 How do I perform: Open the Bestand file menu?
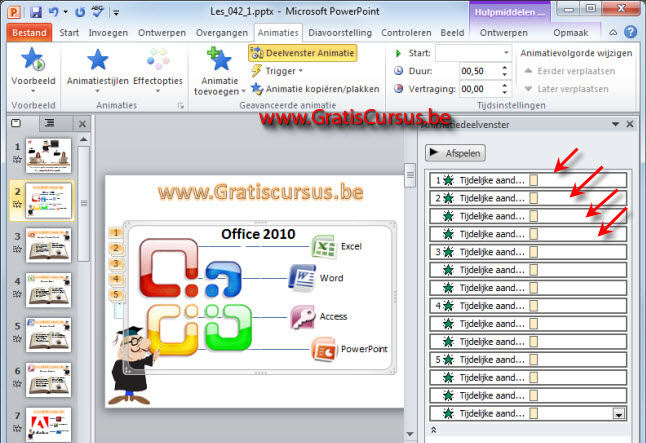(x=29, y=33)
